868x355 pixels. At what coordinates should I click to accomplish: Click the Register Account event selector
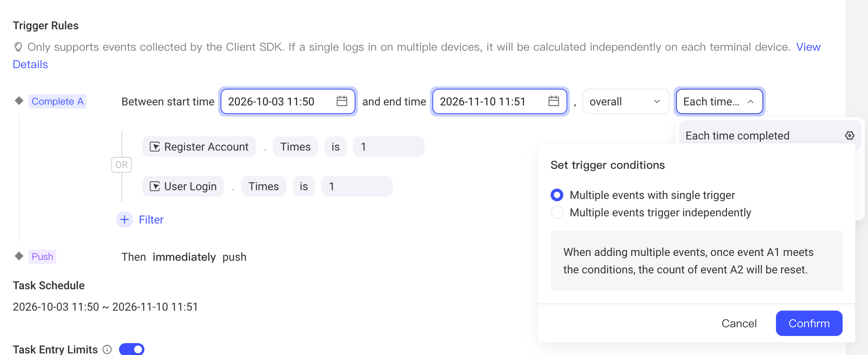199,147
